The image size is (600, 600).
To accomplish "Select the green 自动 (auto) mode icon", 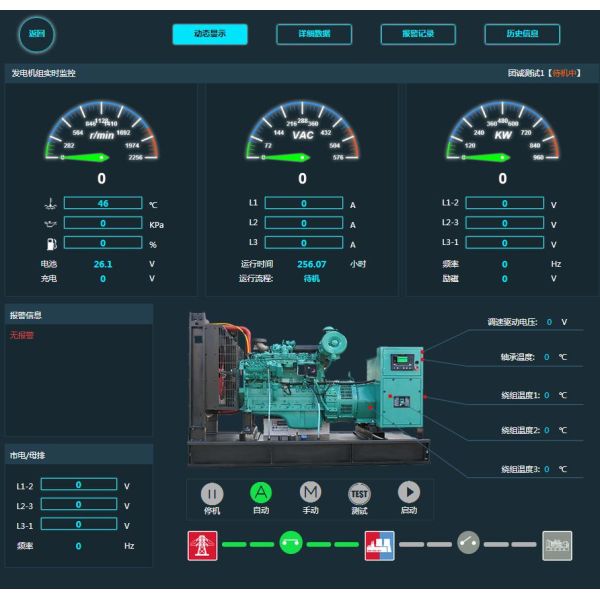I will pyautogui.click(x=261, y=492).
